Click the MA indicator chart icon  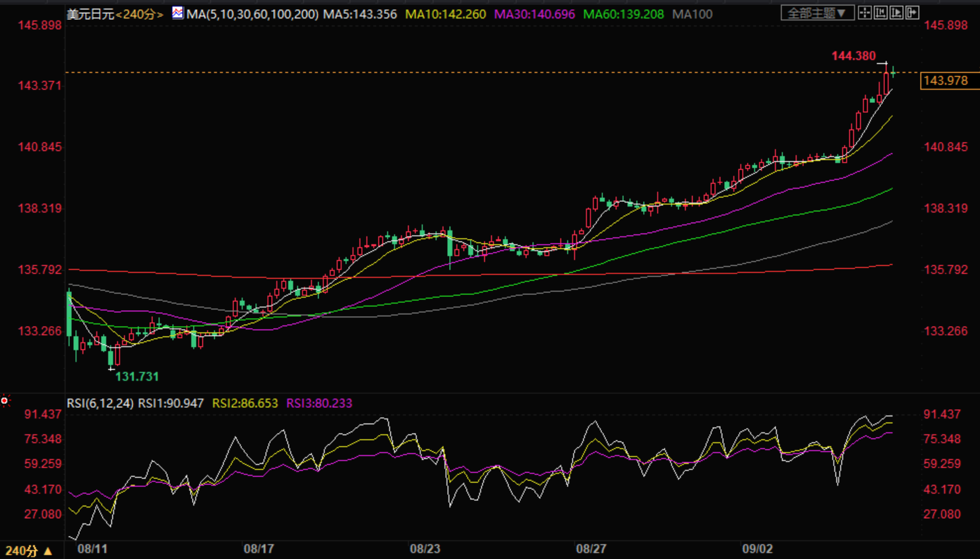coord(177,13)
